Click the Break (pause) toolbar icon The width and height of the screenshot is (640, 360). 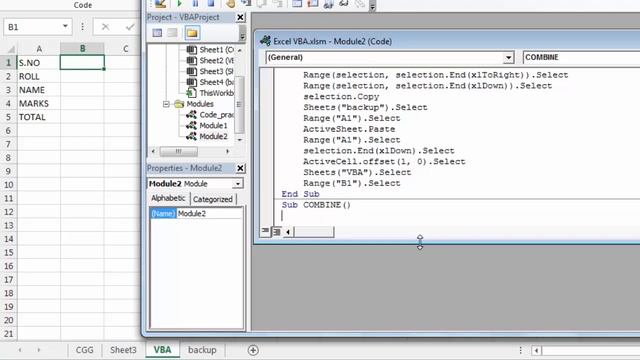(195, 4)
